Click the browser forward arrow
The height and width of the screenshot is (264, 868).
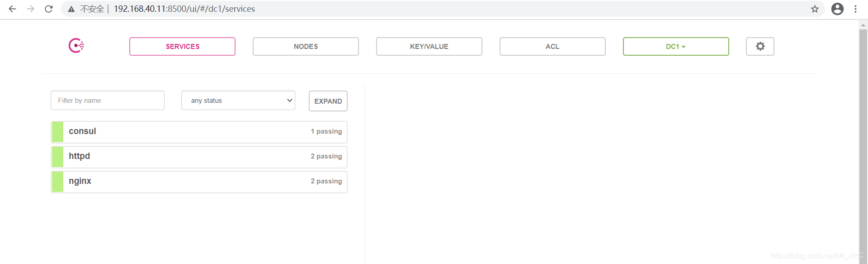tap(30, 9)
